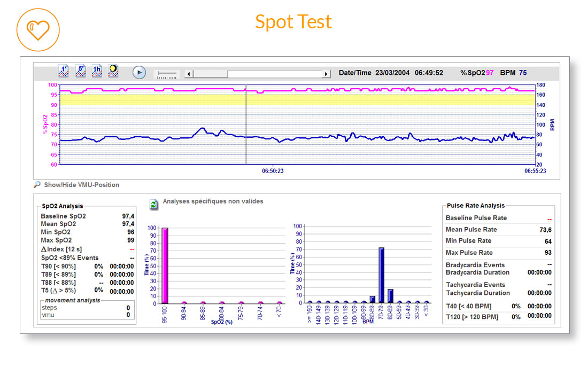Click the 80-89 BPM histogram bar

pos(373,299)
